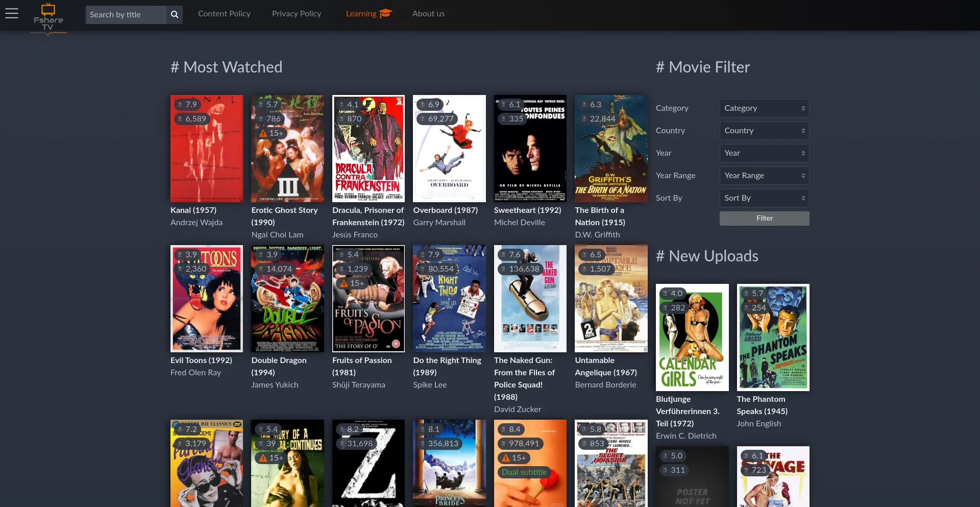This screenshot has height=507, width=980.
Task: Expand the Category dropdown
Action: click(x=764, y=108)
